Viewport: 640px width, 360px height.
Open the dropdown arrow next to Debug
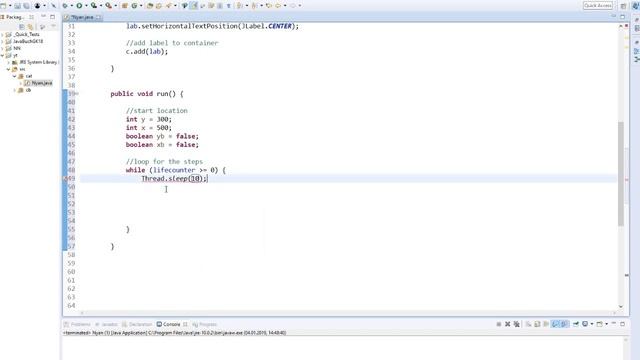coord(71,6)
